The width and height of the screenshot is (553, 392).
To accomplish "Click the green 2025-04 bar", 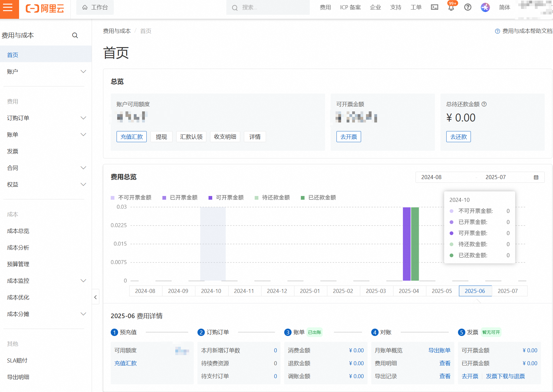I will click(x=415, y=244).
